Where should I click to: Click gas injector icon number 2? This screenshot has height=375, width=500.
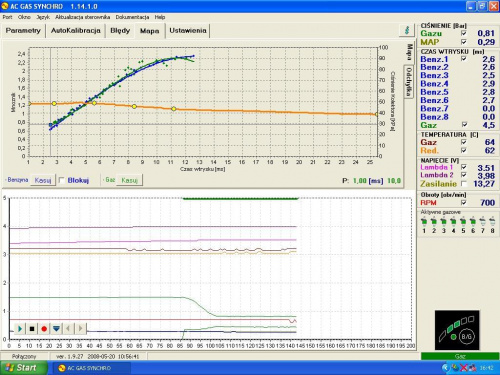pos(434,221)
